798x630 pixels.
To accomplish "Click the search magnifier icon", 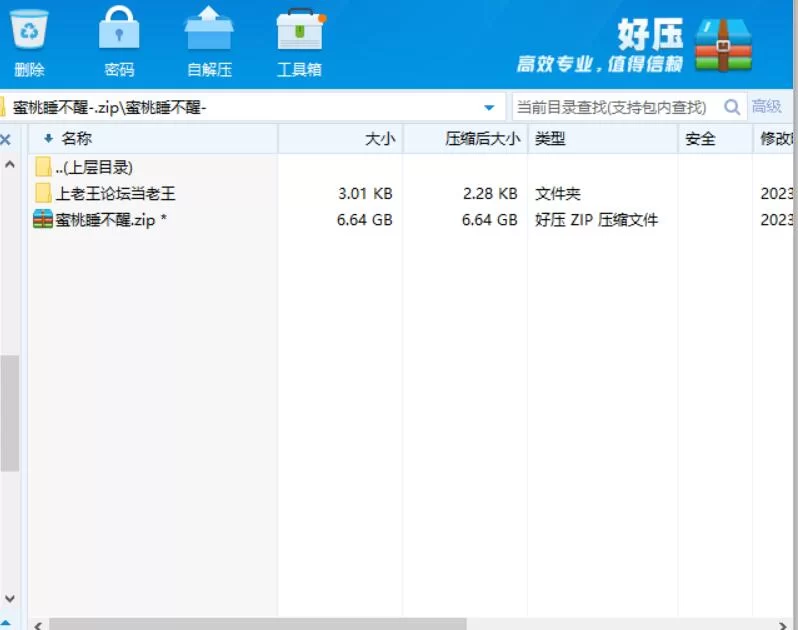I will tap(732, 107).
